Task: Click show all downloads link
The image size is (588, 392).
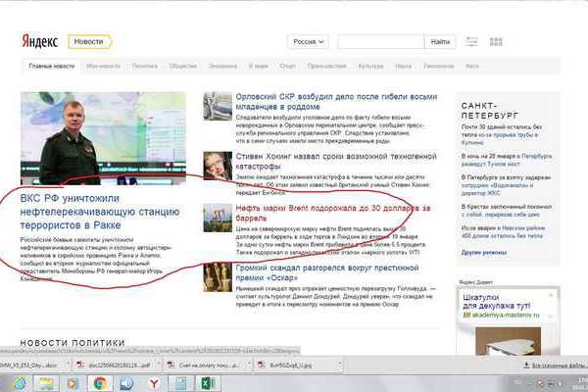Action: 556,365
